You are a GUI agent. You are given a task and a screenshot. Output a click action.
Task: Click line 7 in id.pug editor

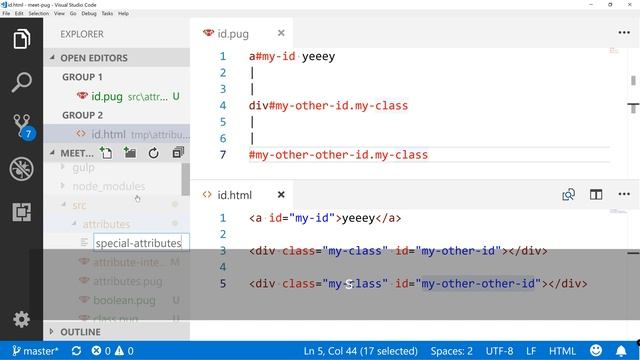(x=338, y=155)
